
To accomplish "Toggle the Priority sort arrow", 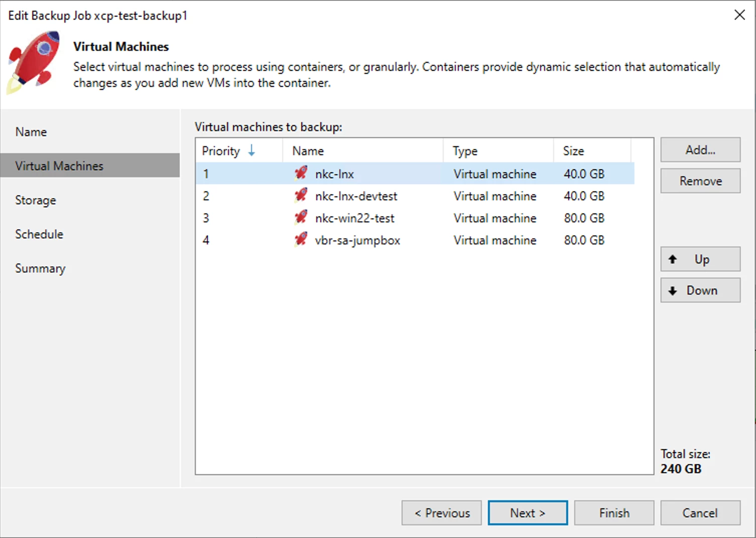I will coord(251,151).
